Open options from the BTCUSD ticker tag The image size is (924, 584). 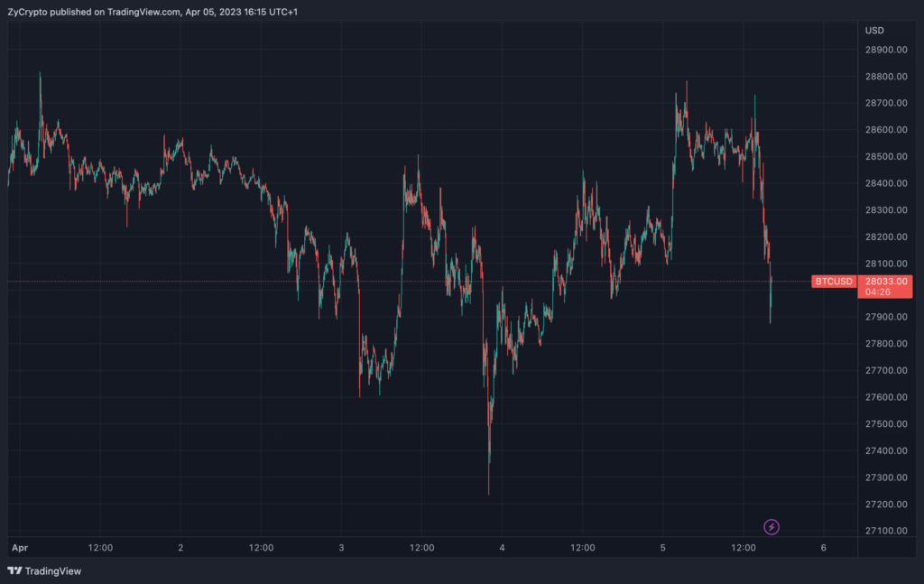833,281
